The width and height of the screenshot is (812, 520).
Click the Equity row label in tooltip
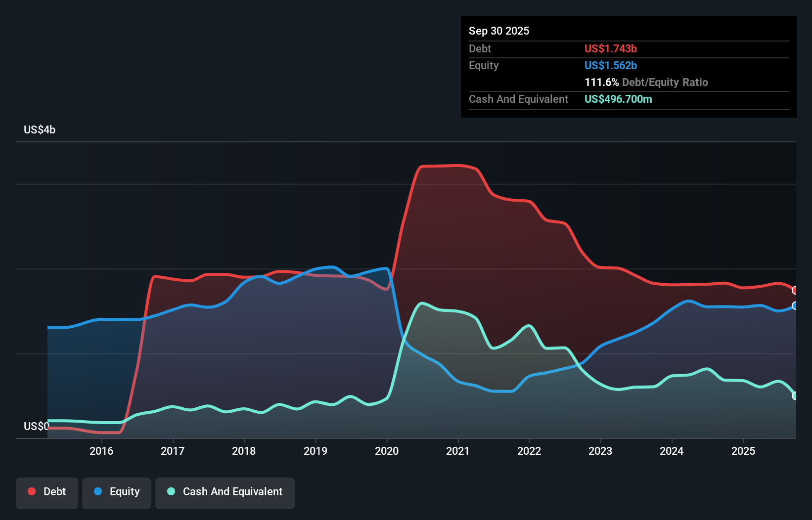pyautogui.click(x=484, y=66)
